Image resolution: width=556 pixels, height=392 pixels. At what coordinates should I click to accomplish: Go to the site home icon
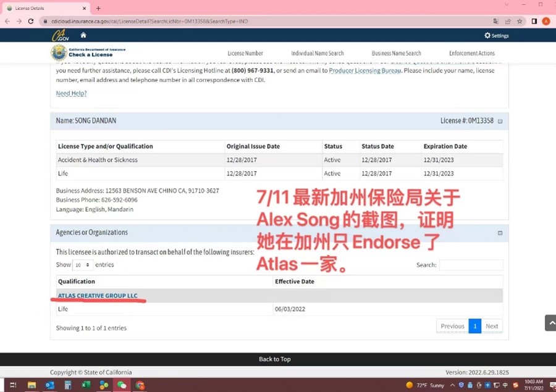tap(83, 35)
